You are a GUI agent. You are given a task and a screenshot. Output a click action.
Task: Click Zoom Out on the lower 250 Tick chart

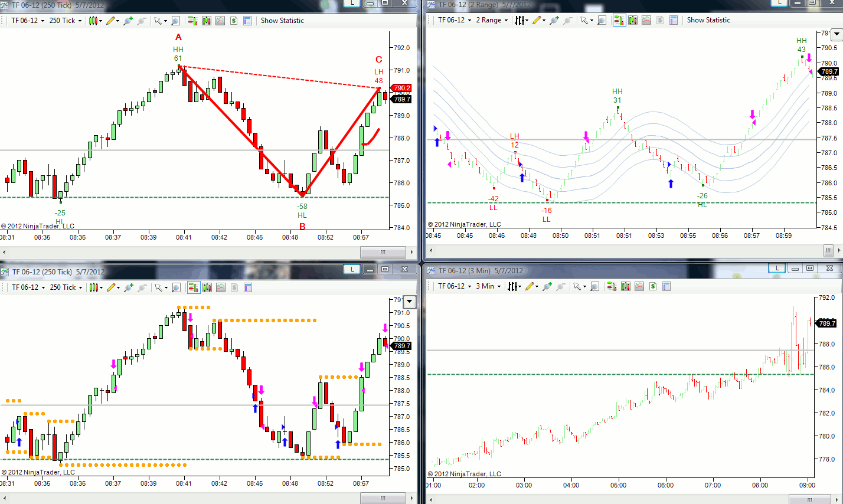tap(142, 287)
